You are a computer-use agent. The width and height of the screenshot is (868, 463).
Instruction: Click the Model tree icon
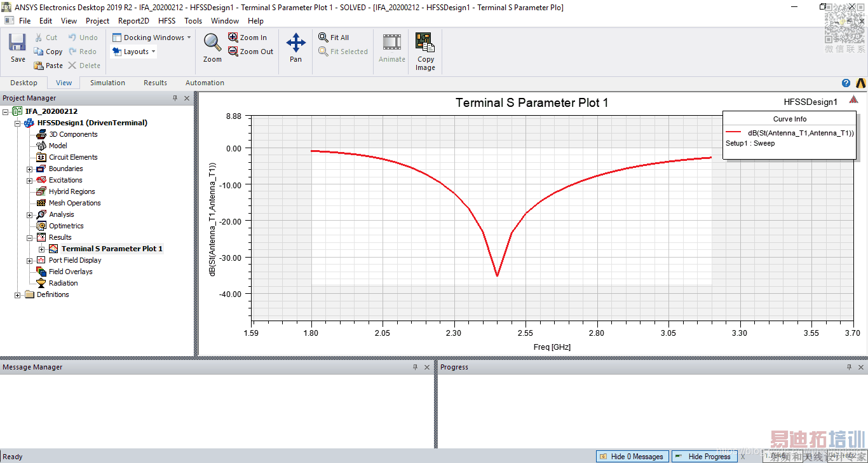pos(41,146)
